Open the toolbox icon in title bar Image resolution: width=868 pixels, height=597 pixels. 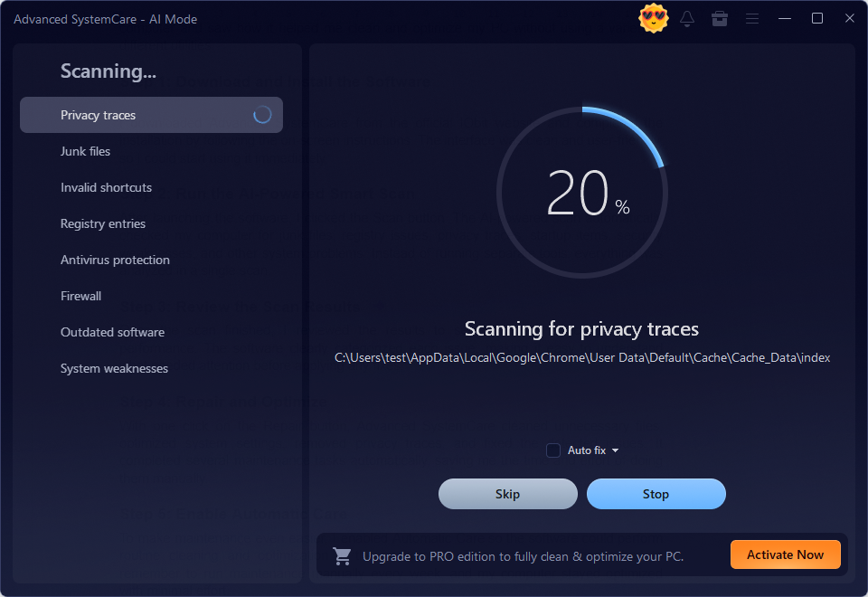719,19
